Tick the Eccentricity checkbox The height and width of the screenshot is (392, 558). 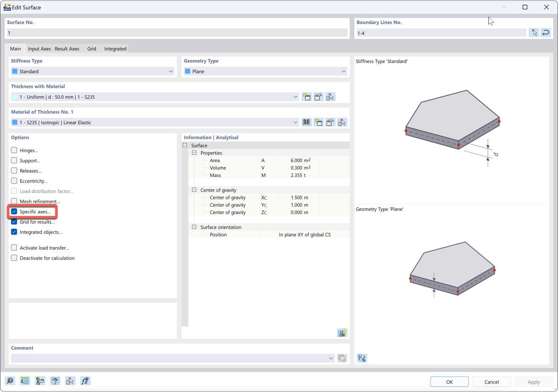[x=14, y=181]
